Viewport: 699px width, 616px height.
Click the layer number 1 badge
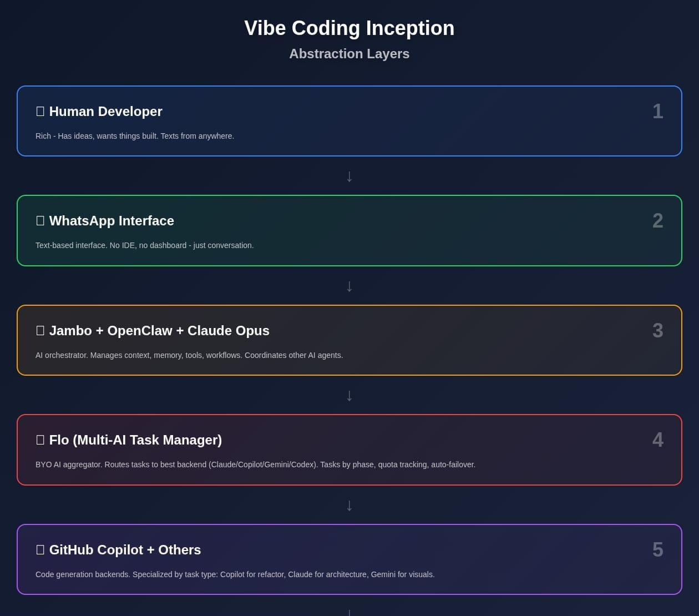657,112
